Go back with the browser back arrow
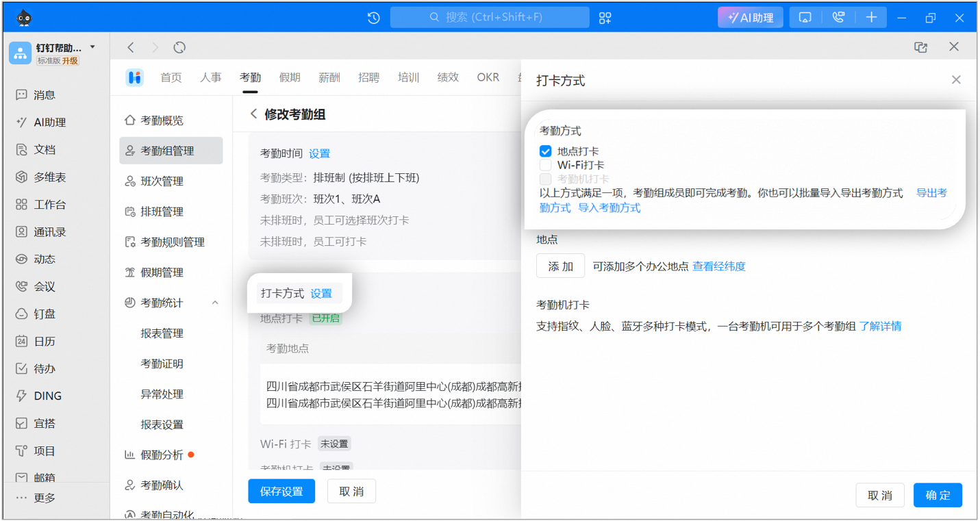Screen dimensions: 980x521 pos(131,47)
